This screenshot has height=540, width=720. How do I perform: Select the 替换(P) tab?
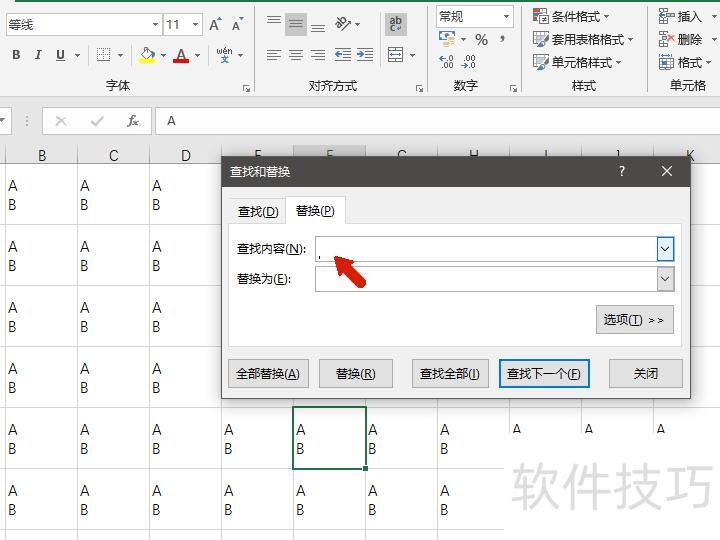click(x=315, y=211)
